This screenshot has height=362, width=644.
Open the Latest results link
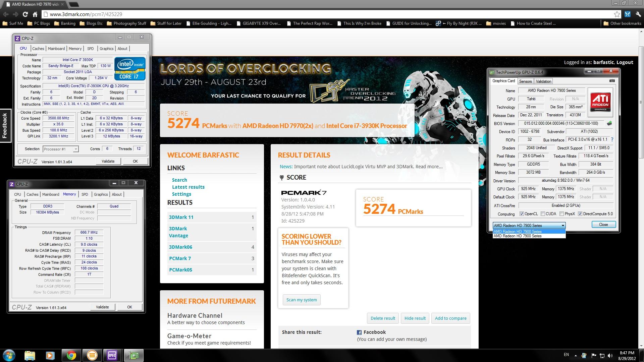point(188,187)
